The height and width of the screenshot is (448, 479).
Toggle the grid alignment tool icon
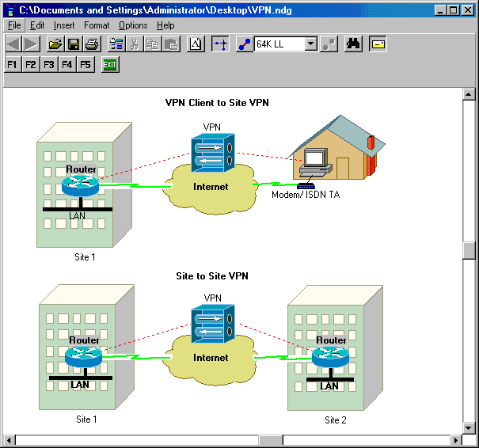pos(220,44)
